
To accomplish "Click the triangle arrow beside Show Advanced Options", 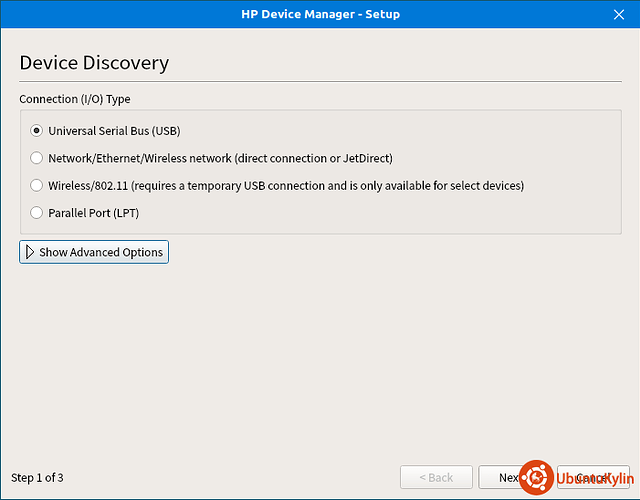I will point(30,252).
